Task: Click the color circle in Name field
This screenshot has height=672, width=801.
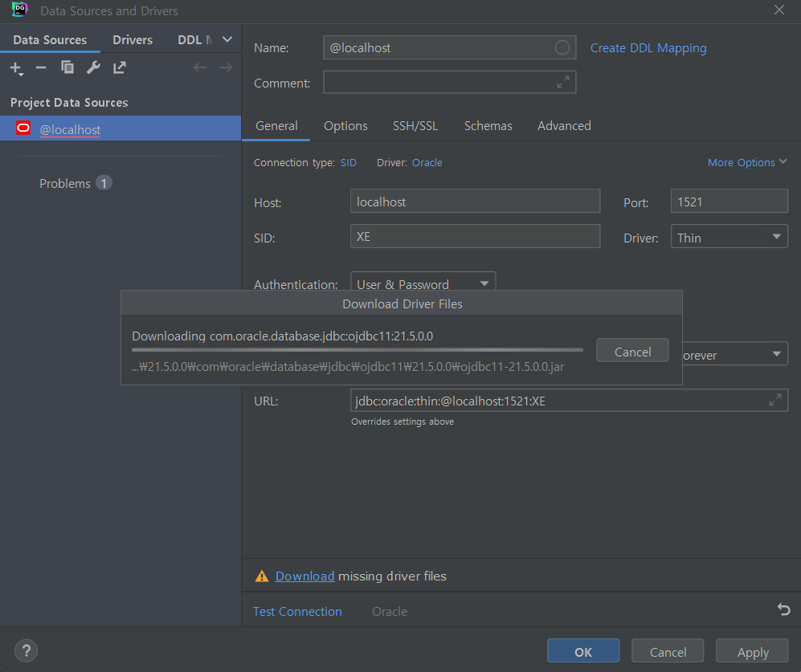Action: pyautogui.click(x=562, y=47)
